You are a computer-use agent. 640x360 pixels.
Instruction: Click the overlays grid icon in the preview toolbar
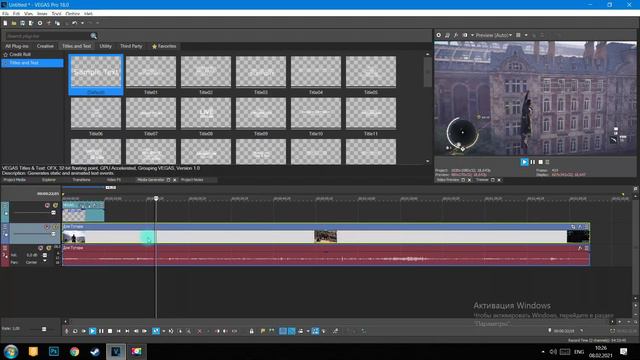point(518,36)
